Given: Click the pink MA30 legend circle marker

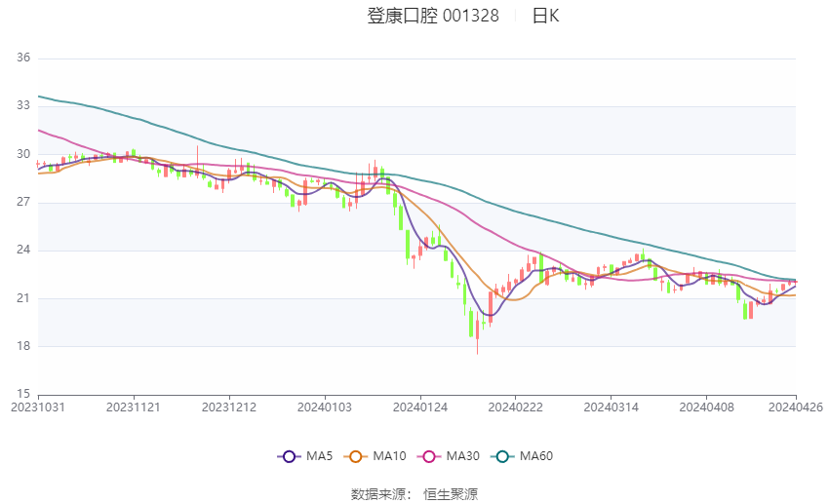Looking at the screenshot, I should pos(425,456).
